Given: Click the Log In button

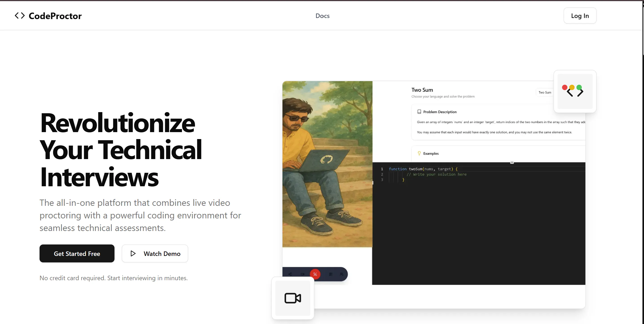Looking at the screenshot, I should click(x=580, y=16).
